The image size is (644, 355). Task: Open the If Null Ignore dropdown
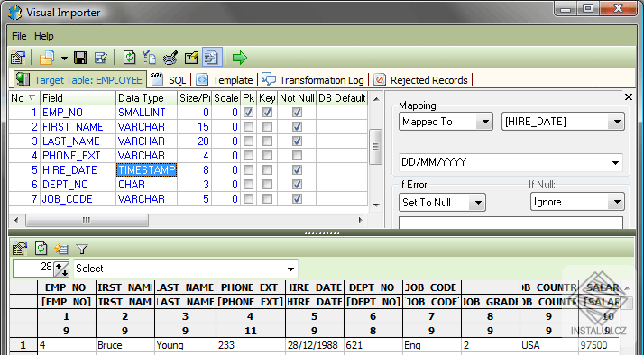(x=577, y=202)
